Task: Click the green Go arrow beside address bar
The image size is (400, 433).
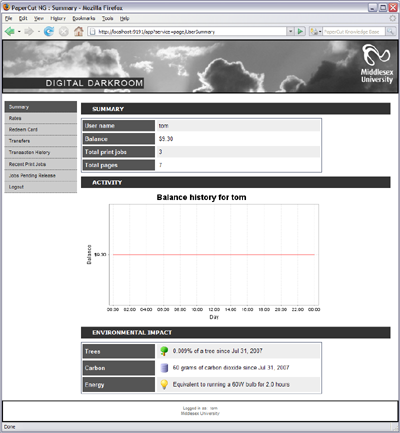Action: (x=300, y=31)
